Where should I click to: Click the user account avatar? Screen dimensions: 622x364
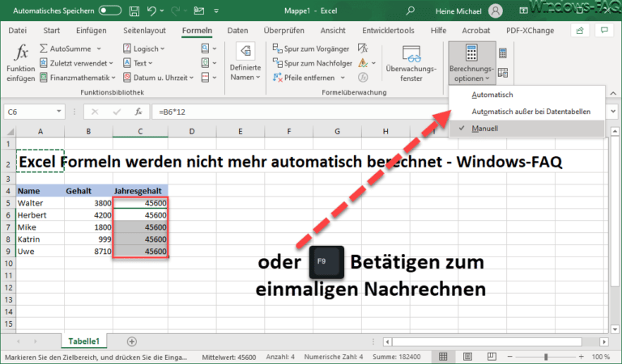496,11
